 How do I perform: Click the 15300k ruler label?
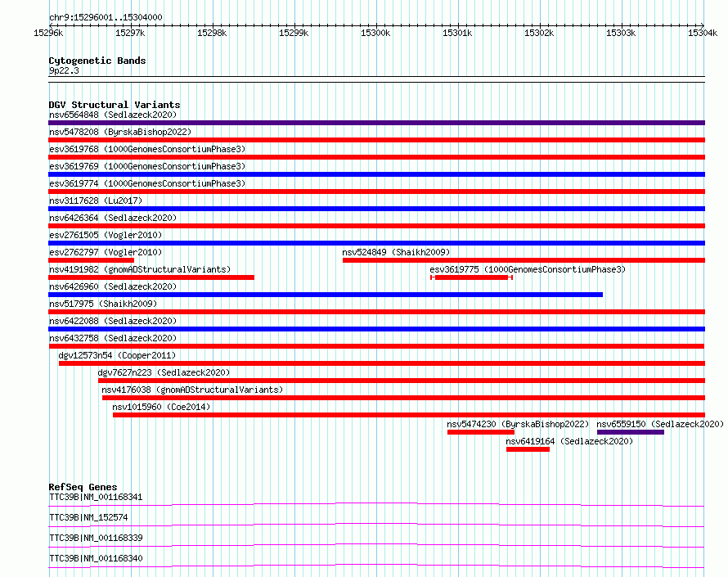click(x=375, y=33)
